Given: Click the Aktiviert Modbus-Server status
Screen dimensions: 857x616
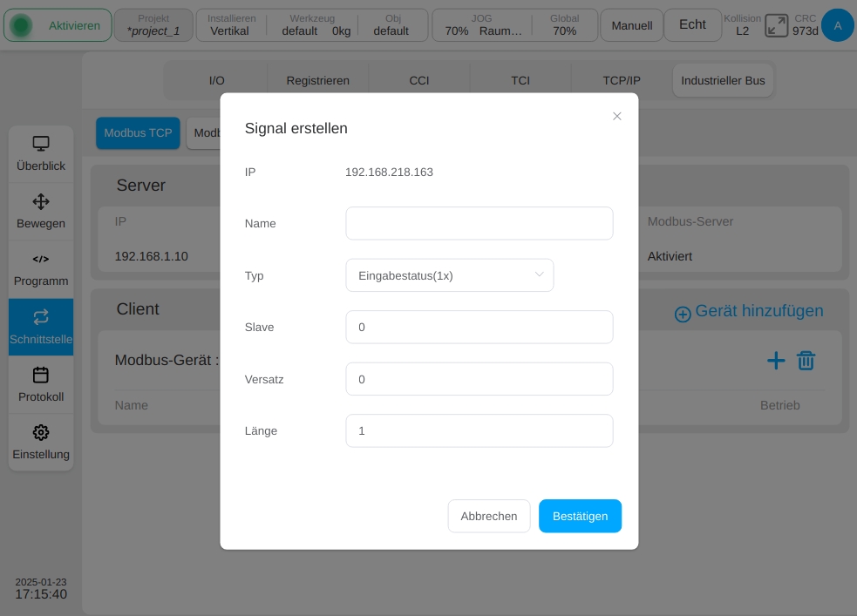Looking at the screenshot, I should click(x=670, y=256).
